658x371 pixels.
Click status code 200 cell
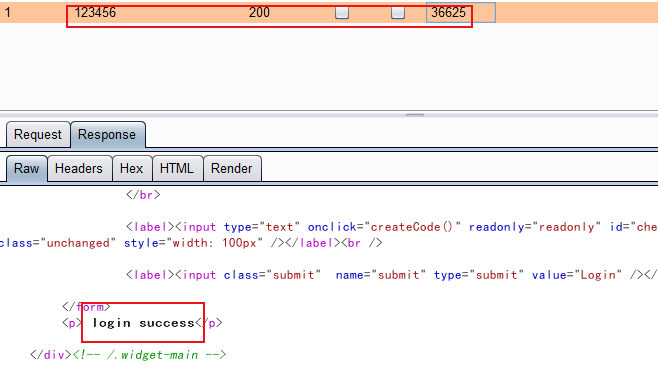click(x=259, y=13)
